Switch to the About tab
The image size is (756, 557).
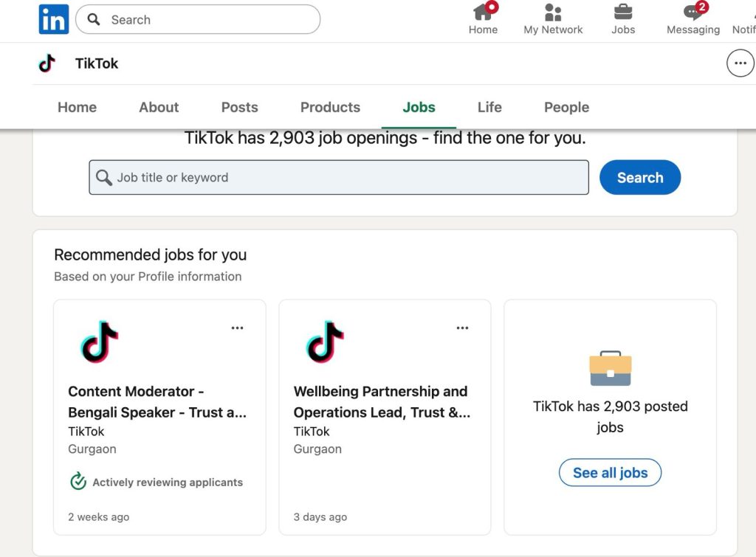pos(158,107)
